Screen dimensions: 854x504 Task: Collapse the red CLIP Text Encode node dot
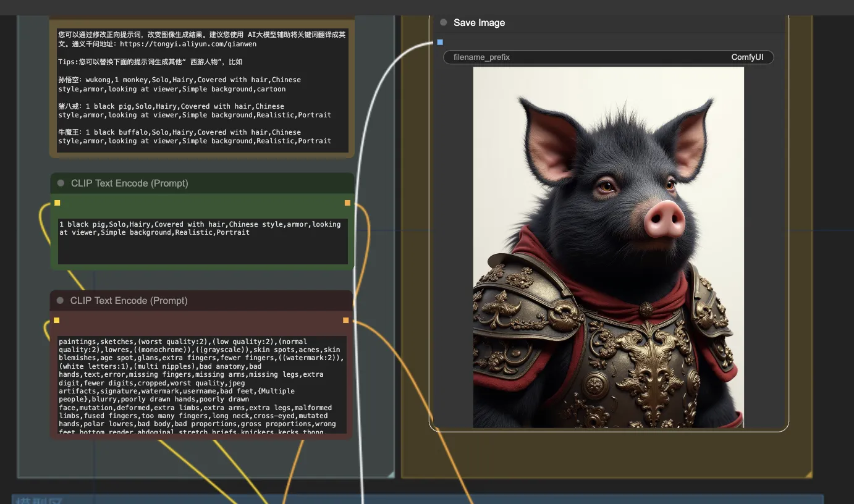click(60, 300)
